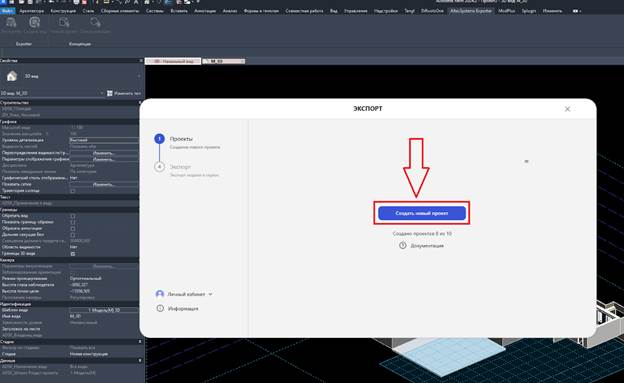The height and width of the screenshot is (383, 624).
Task: Switch to the Аннотации ribbon tab
Action: (x=205, y=11)
